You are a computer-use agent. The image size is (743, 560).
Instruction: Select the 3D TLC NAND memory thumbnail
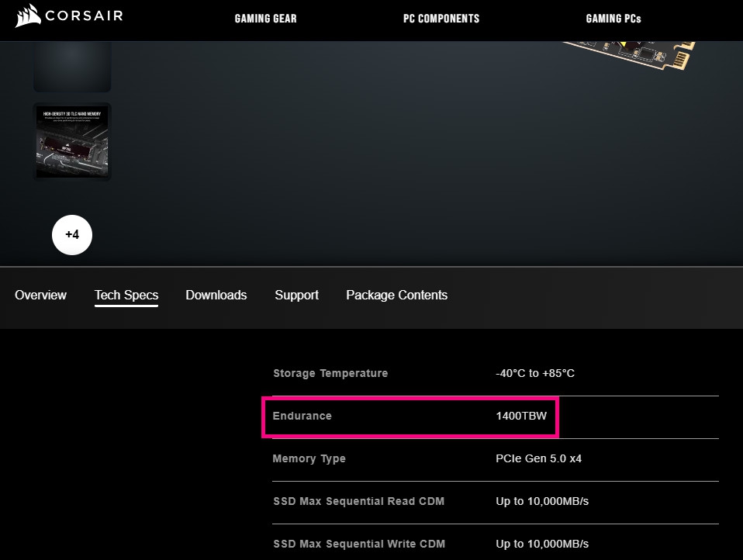72,142
